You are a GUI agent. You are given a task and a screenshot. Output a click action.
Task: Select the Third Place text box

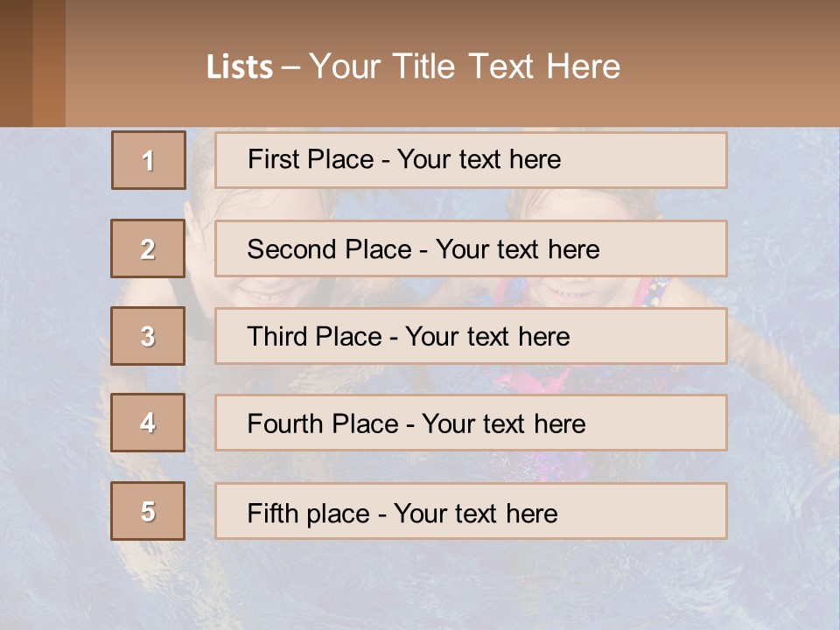(471, 336)
